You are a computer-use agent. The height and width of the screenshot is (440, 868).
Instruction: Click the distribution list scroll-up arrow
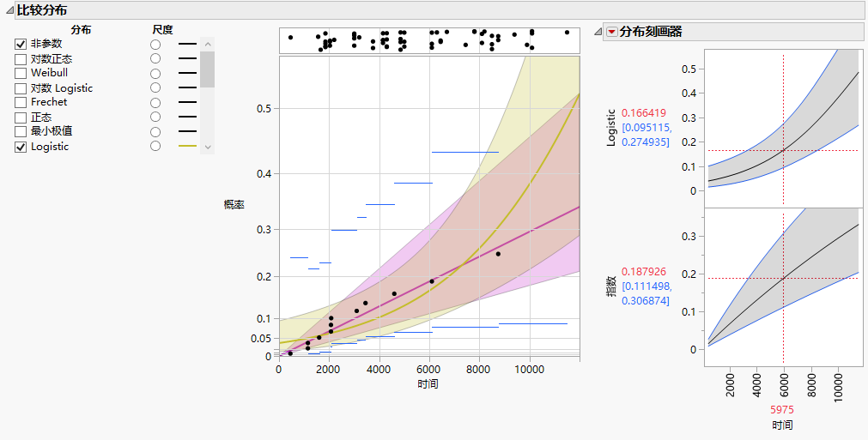(208, 44)
